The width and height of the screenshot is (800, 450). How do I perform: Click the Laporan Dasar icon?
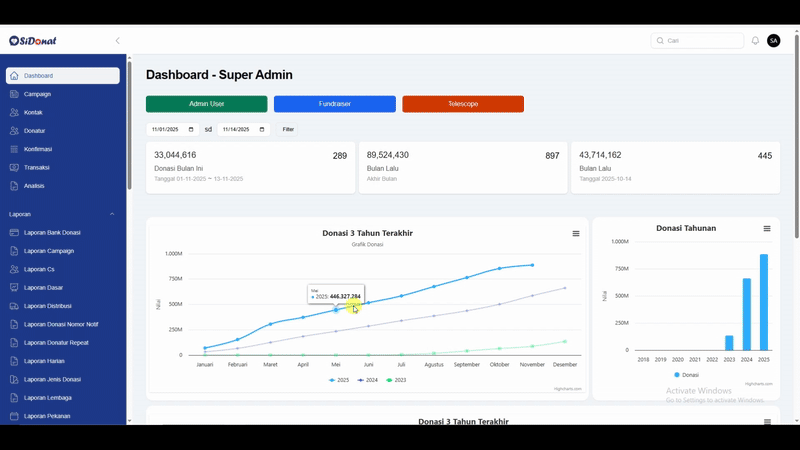(14, 288)
